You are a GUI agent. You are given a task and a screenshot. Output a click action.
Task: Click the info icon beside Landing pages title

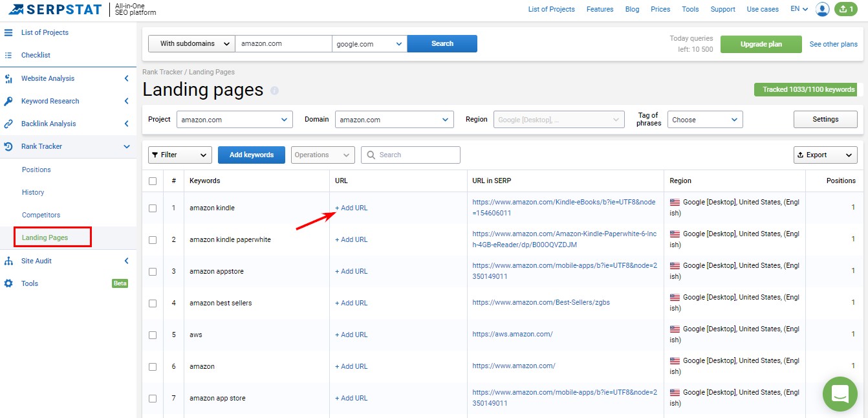tap(274, 91)
